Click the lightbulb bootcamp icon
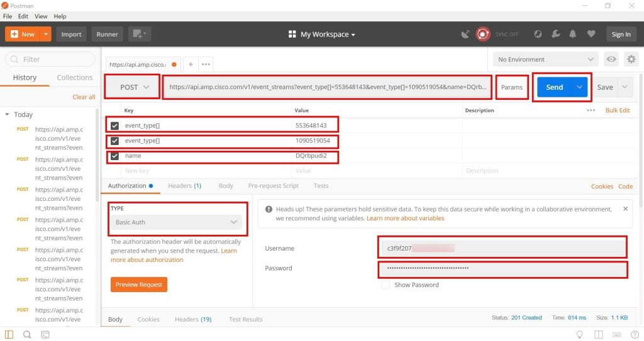 coord(579,335)
